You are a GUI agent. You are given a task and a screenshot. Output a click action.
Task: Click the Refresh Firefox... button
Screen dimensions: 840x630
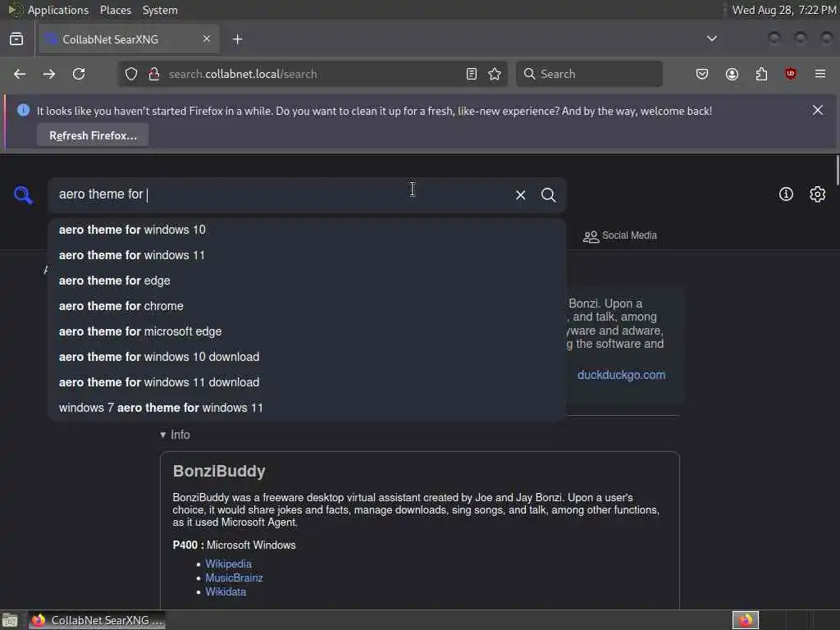[93, 135]
